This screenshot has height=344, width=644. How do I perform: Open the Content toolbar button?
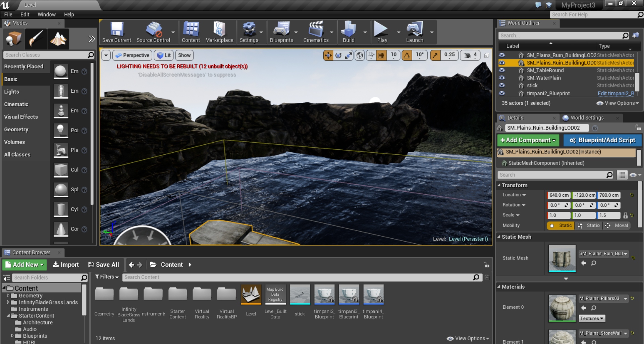(191, 32)
